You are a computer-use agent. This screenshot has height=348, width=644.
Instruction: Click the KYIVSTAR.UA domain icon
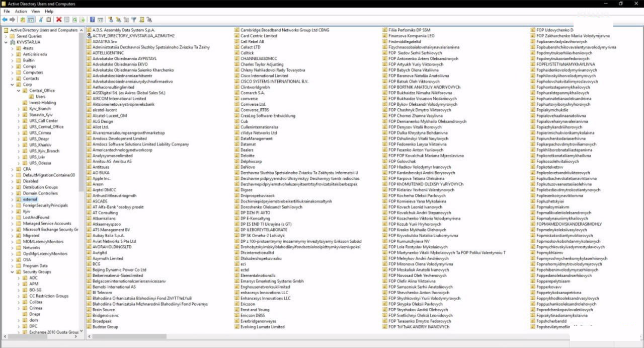(13, 42)
